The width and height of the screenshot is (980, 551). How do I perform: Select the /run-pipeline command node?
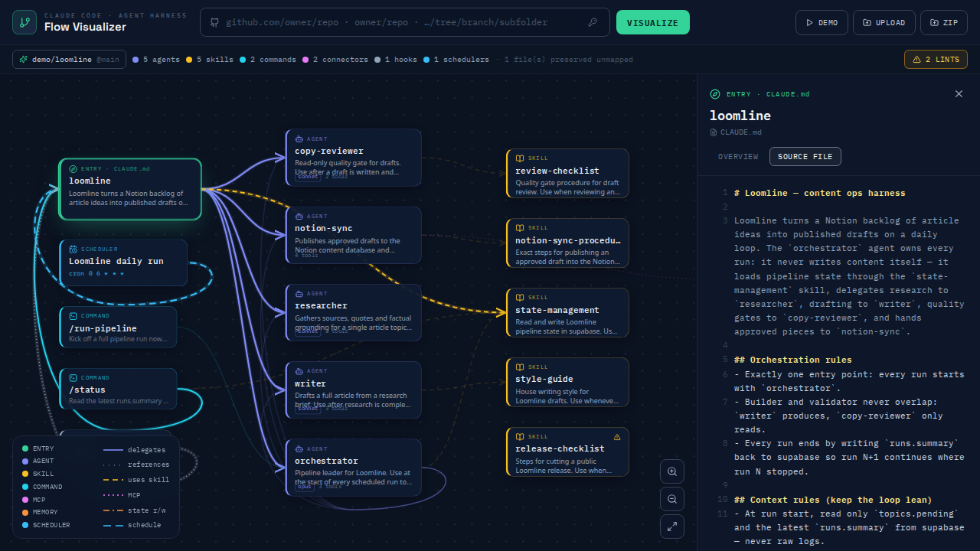118,327
